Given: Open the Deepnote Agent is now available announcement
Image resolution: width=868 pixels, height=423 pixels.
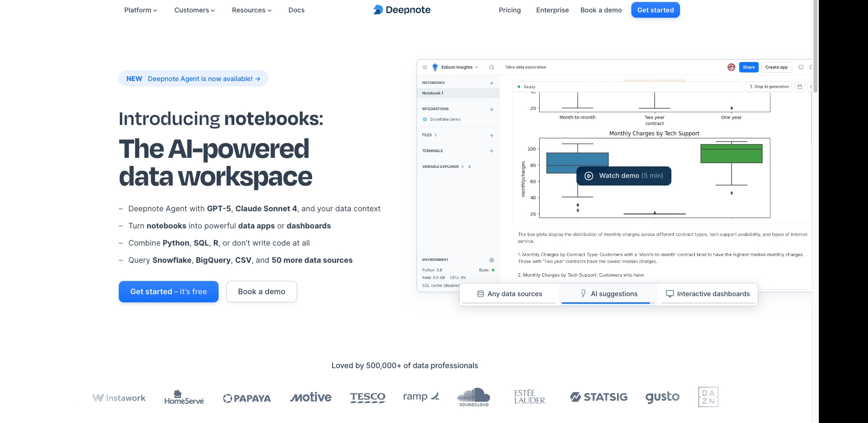Looking at the screenshot, I should pos(193,79).
